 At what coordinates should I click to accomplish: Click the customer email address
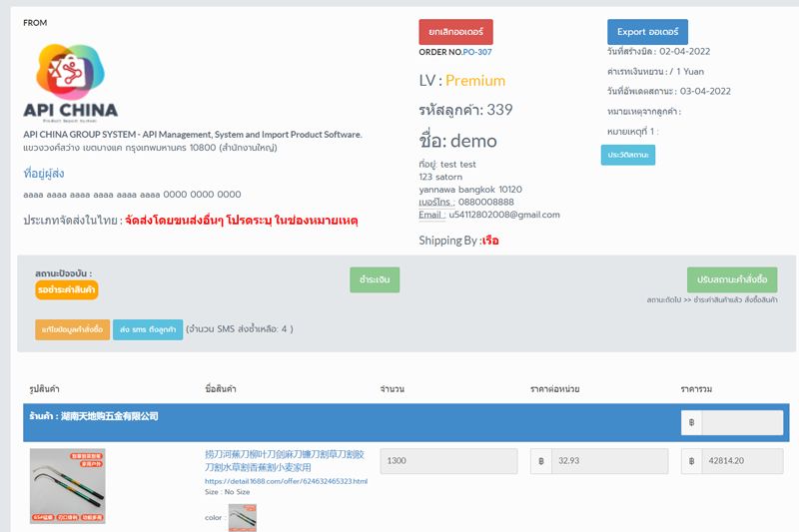pyautogui.click(x=504, y=215)
